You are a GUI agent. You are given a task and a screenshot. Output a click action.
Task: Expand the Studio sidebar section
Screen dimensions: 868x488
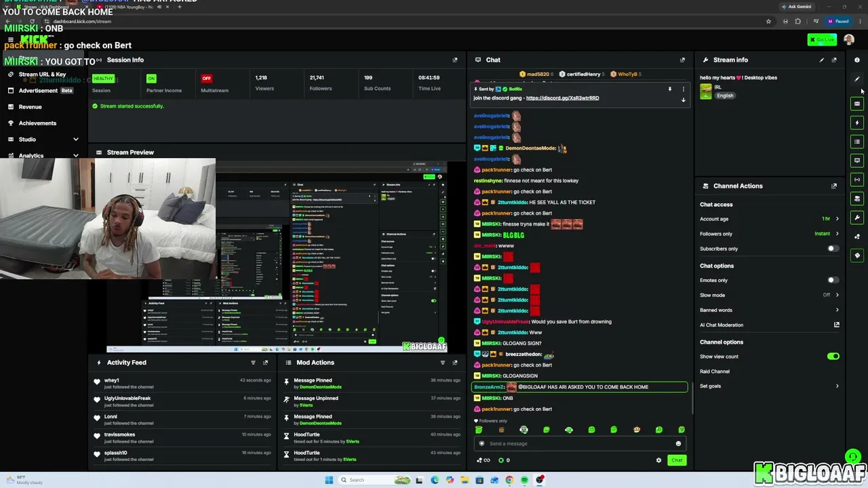[75, 140]
